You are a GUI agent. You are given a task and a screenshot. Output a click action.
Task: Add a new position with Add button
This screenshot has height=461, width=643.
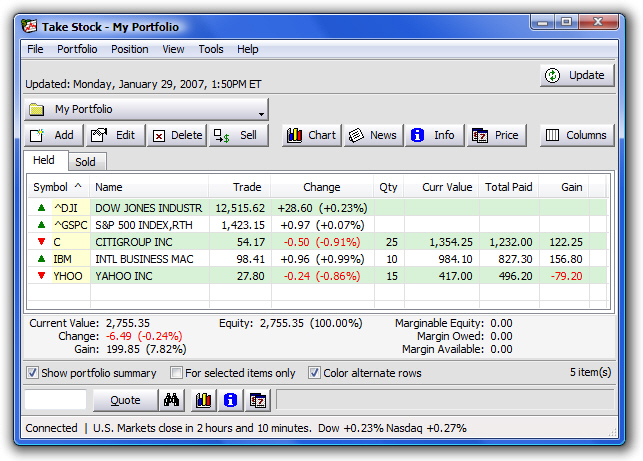[x=54, y=135]
